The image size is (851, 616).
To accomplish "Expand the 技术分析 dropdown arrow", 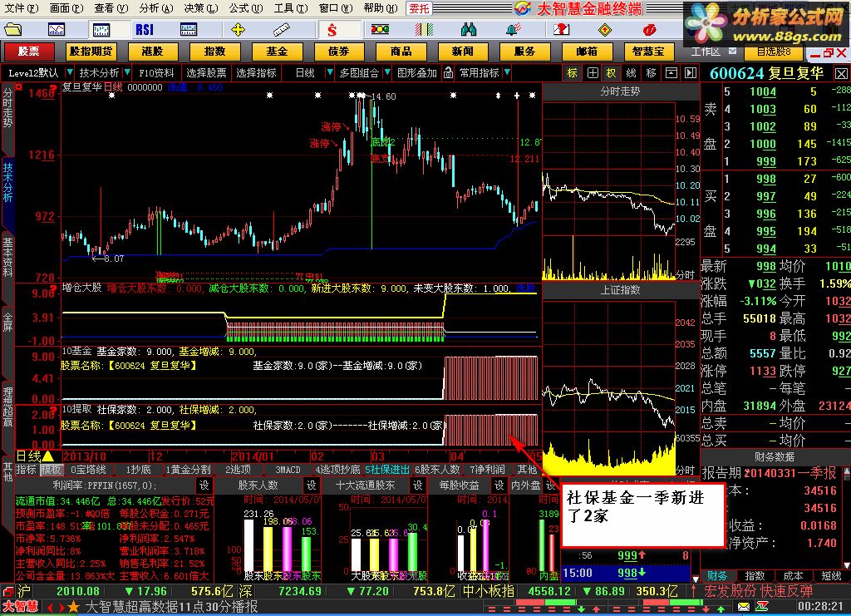I will [127, 72].
